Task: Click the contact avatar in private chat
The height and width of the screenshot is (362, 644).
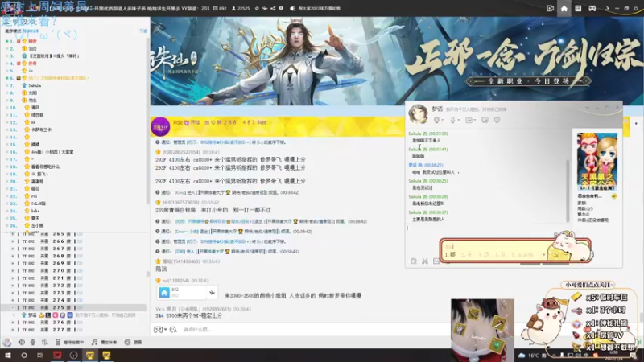Action: pos(418,113)
